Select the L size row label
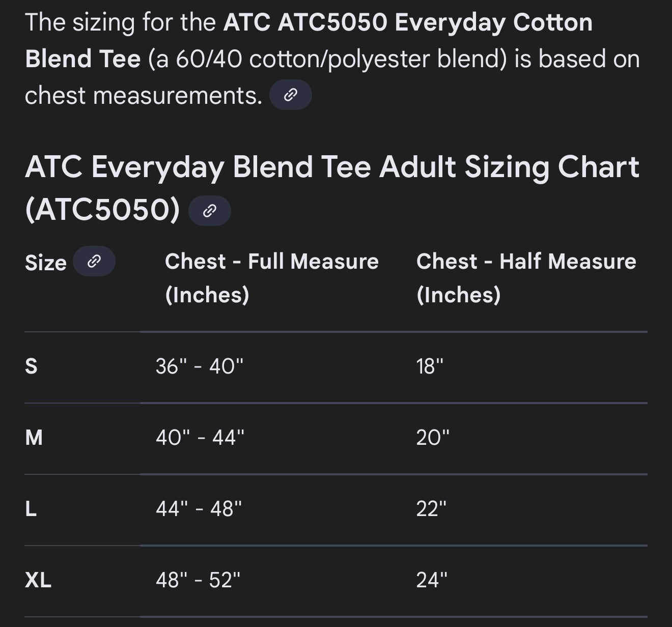Image resolution: width=672 pixels, height=627 pixels. point(31,508)
